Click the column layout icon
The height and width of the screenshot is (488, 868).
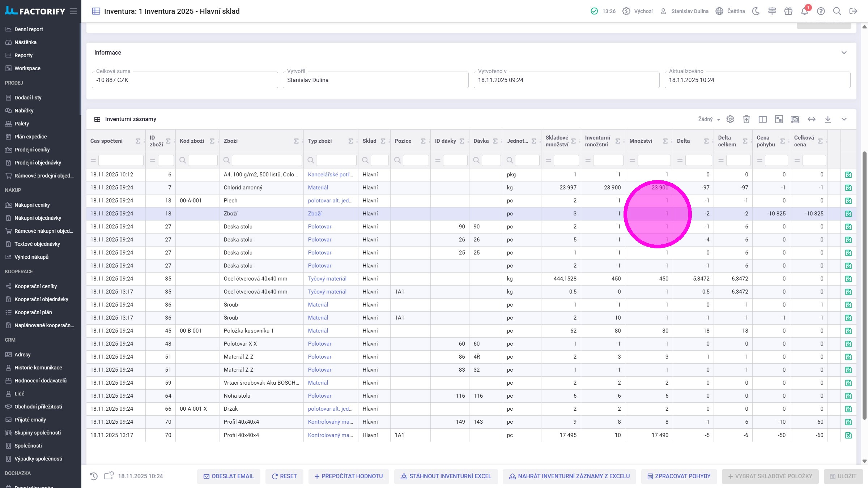(x=763, y=119)
